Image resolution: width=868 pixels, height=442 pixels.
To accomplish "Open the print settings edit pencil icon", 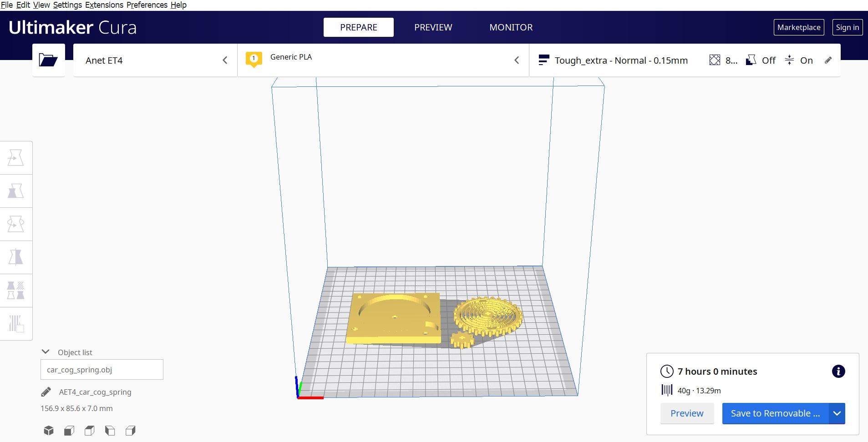I will click(829, 60).
